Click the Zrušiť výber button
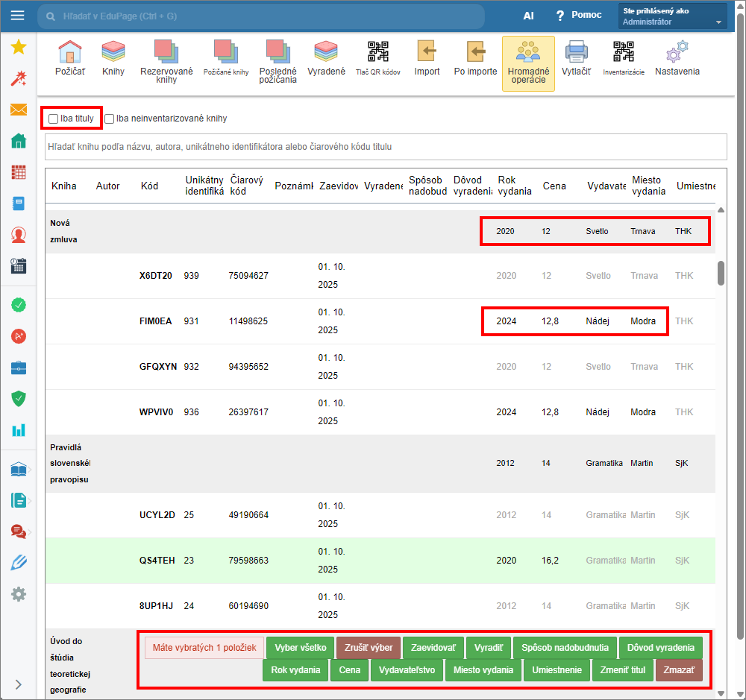This screenshot has height=700, width=746. [x=369, y=648]
